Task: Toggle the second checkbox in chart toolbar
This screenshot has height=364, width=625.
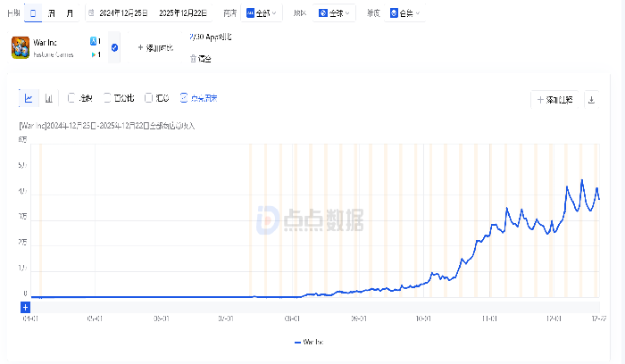Action: (108, 98)
